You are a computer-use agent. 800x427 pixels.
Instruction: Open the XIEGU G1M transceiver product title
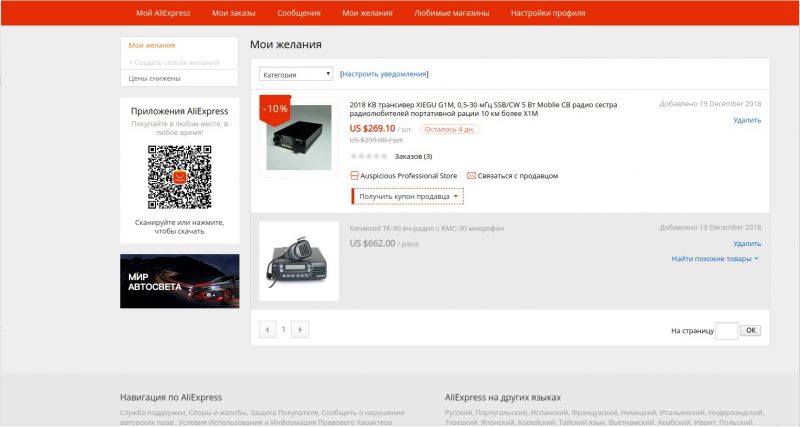pos(483,109)
